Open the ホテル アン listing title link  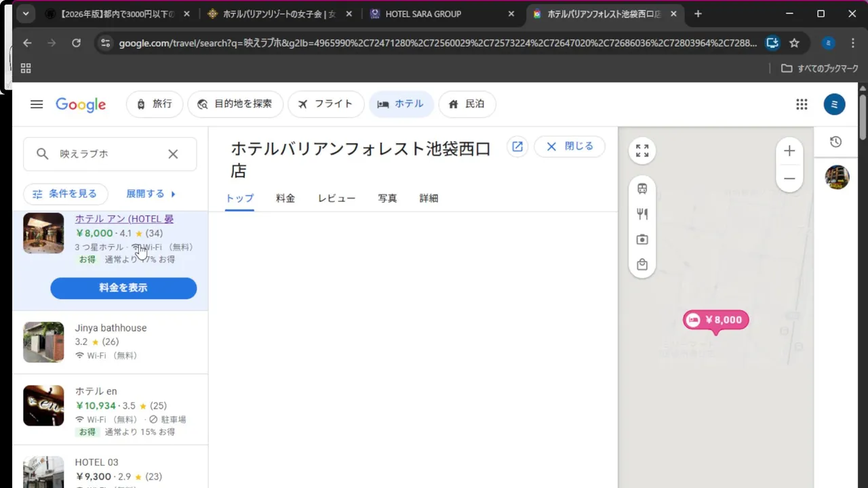coord(124,219)
